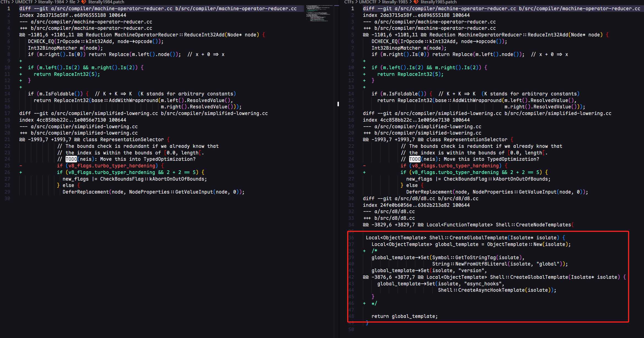
Task: Click line number 30 in left editor
Action: (x=7, y=198)
